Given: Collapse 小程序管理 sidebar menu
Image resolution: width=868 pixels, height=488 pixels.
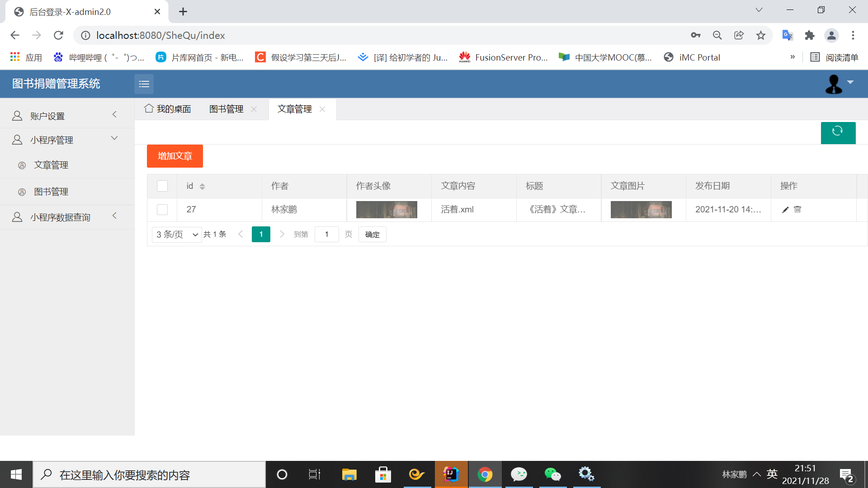Looking at the screenshot, I should click(x=67, y=140).
